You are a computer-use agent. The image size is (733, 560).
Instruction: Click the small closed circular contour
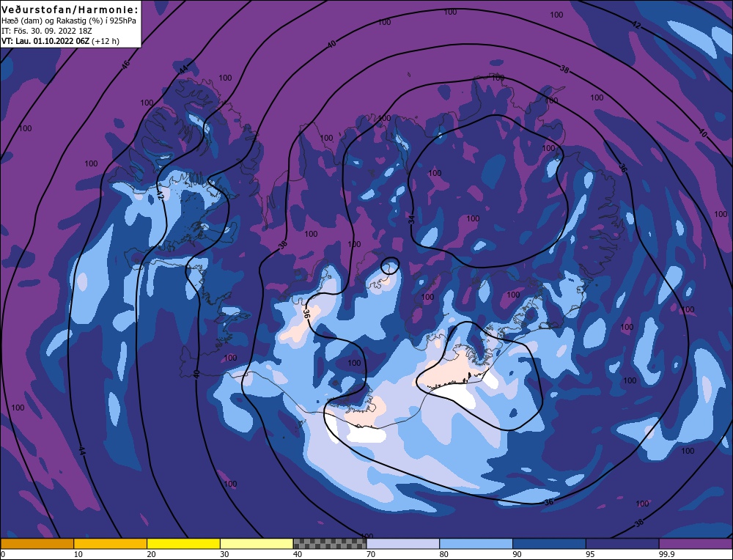[390, 266]
